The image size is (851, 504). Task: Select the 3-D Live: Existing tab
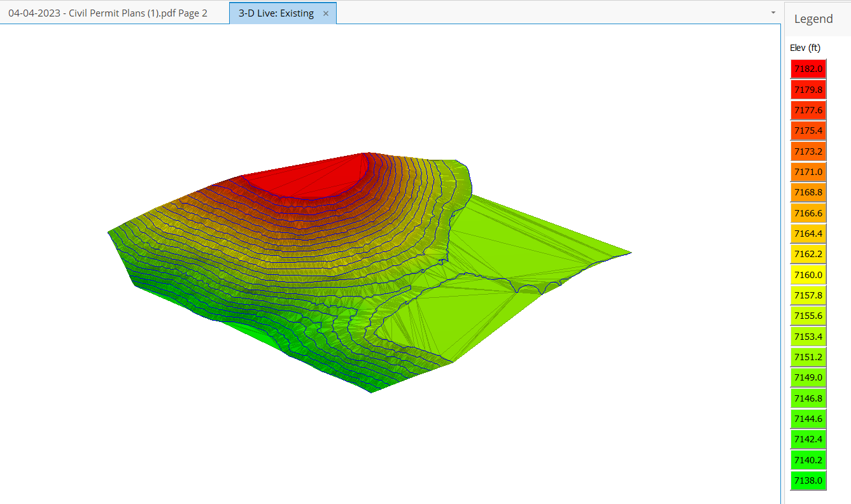276,13
